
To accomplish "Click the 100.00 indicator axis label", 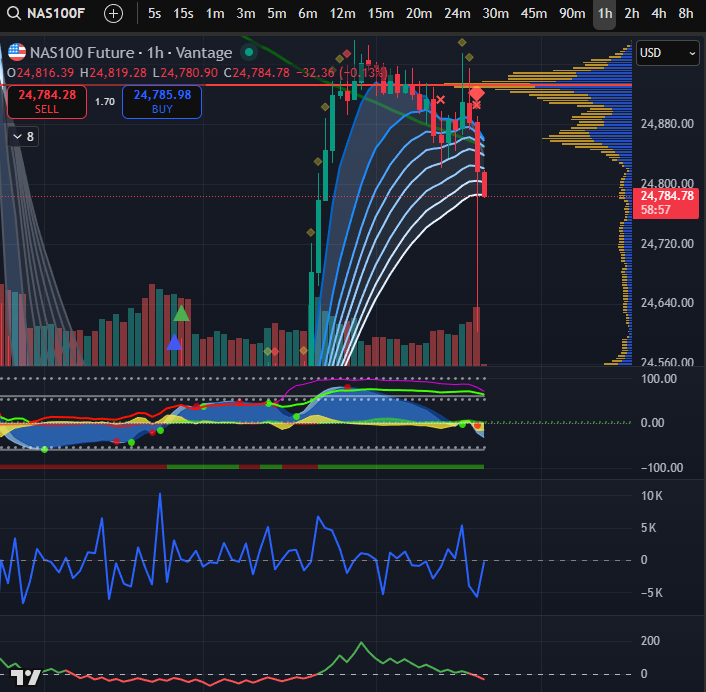I will point(659,379).
